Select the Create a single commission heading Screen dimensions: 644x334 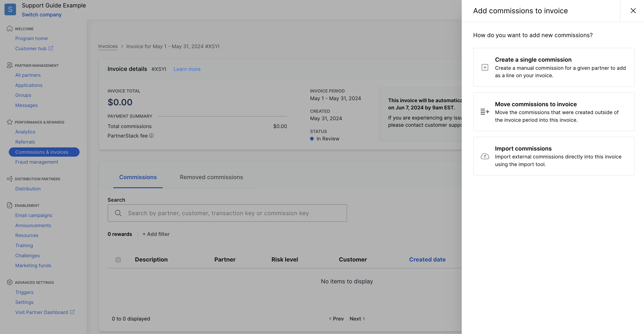[533, 60]
